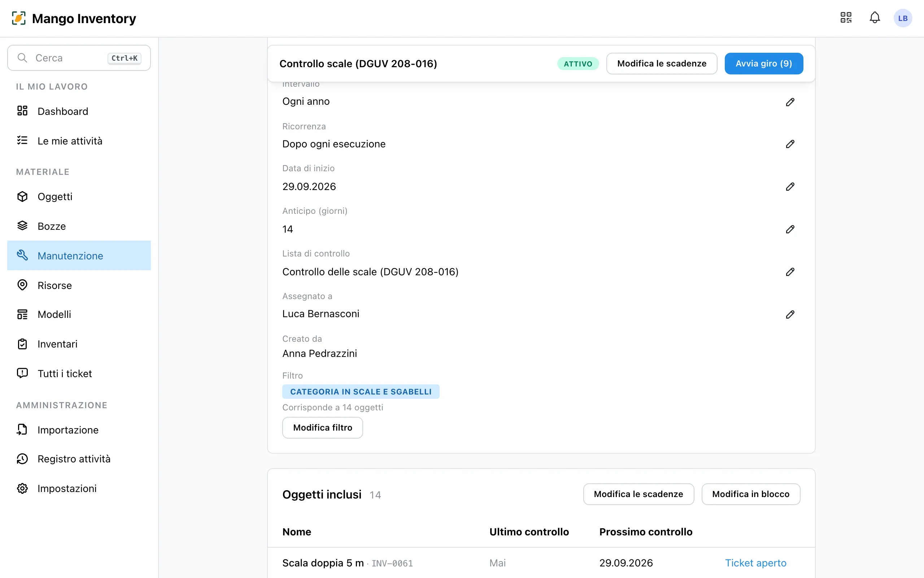Screen dimensions: 924x578
Task: Edit the Data di inizio pencil icon
Action: click(790, 186)
